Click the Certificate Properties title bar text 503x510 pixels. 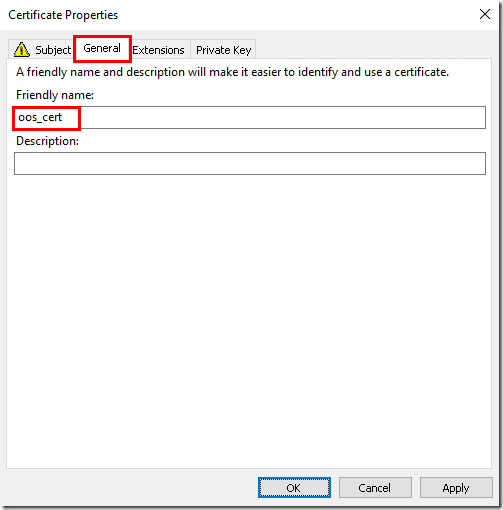coord(63,15)
